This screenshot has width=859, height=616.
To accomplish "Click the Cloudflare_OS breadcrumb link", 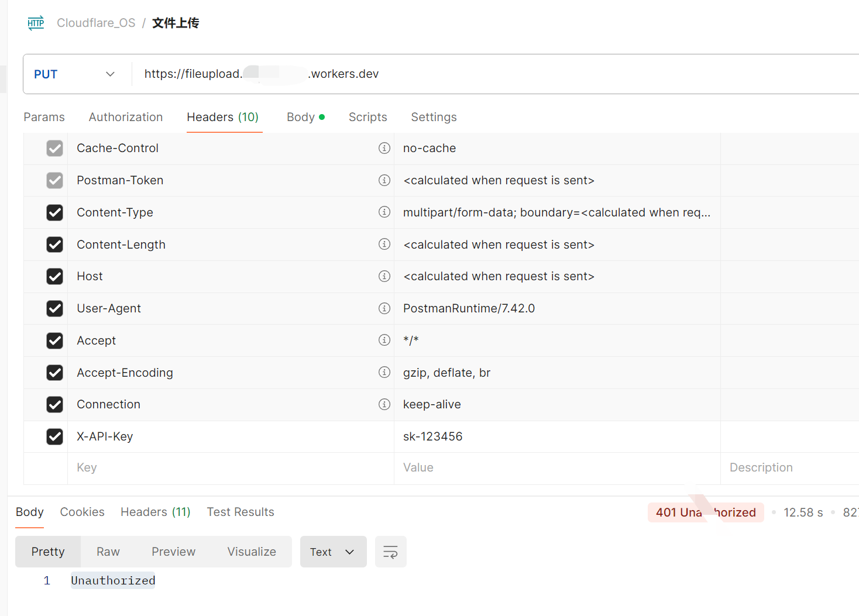I will tap(96, 23).
